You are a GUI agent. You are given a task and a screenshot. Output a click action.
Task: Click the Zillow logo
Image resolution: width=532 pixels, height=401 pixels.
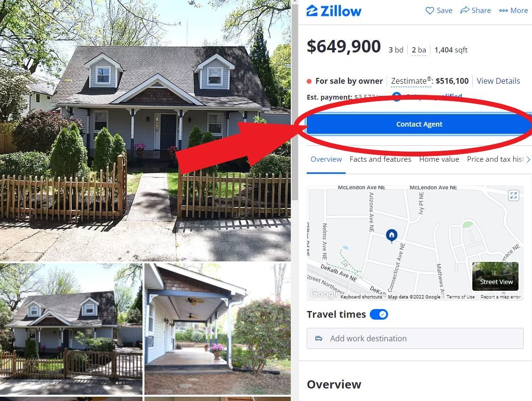point(334,11)
